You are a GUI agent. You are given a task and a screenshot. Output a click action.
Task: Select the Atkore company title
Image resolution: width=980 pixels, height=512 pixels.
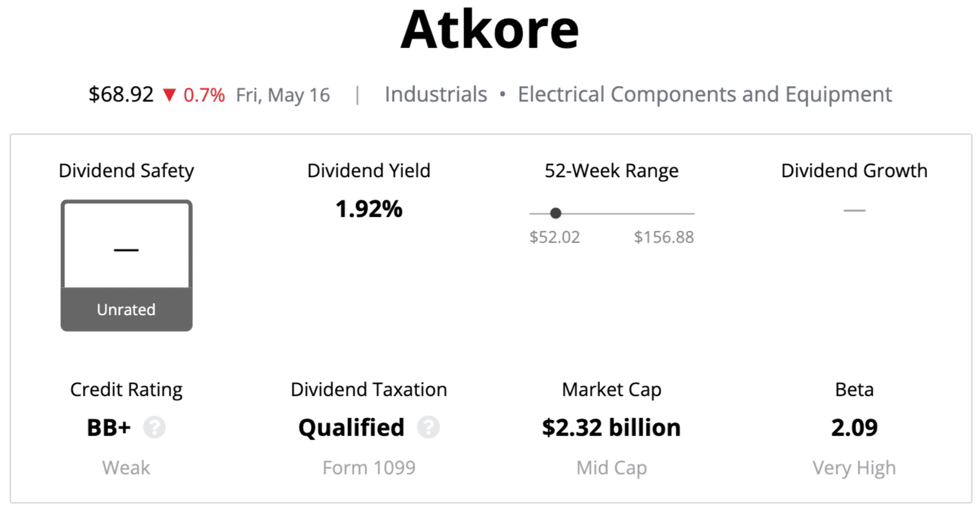pos(489,30)
